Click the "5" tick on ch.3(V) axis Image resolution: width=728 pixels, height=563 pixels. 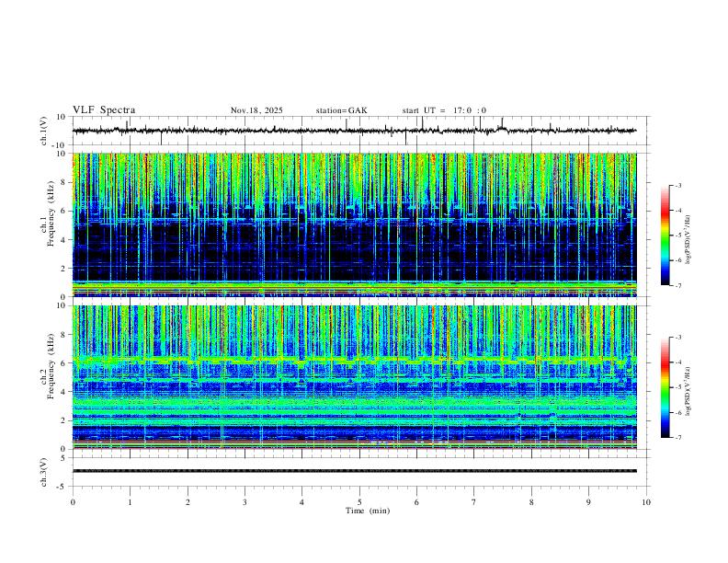coord(63,458)
